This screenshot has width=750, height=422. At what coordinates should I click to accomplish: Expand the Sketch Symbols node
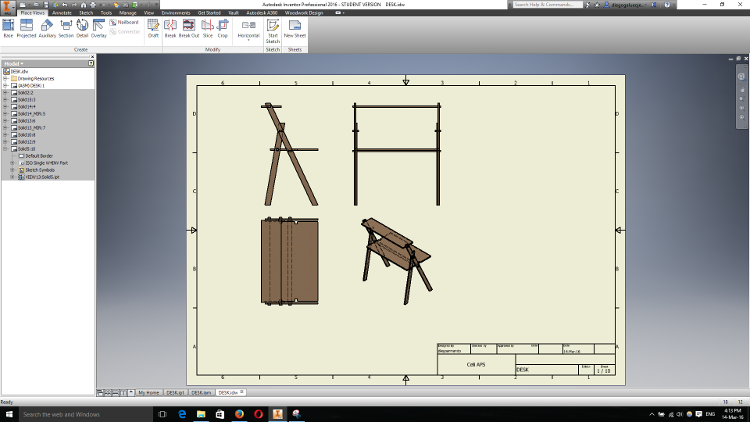(x=13, y=170)
